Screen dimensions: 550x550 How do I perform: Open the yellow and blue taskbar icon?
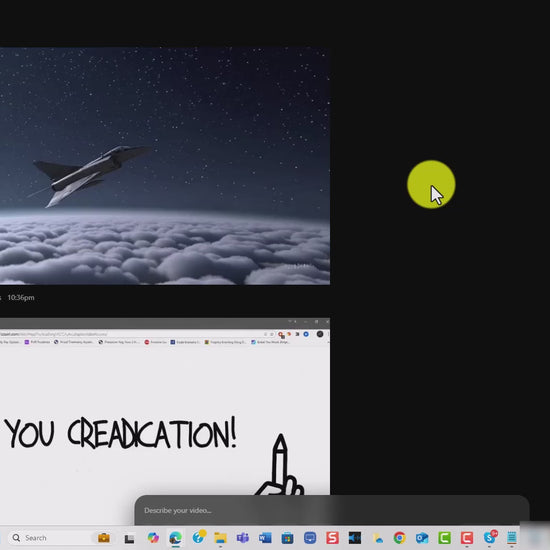click(x=377, y=538)
